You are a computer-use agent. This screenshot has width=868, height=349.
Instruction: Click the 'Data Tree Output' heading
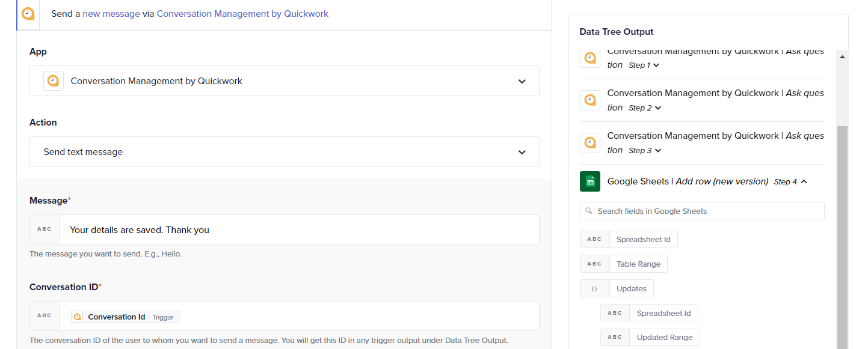click(x=617, y=31)
